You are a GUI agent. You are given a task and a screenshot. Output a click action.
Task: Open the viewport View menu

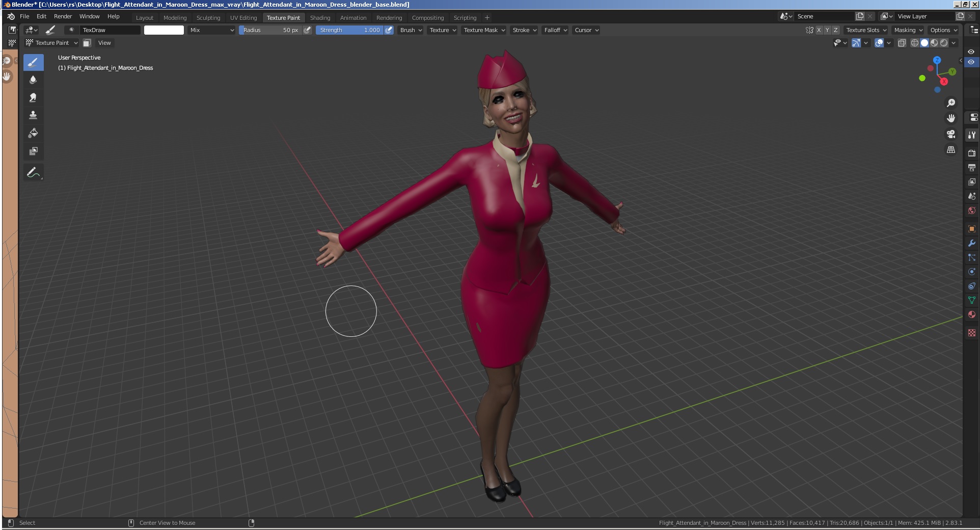[104, 43]
